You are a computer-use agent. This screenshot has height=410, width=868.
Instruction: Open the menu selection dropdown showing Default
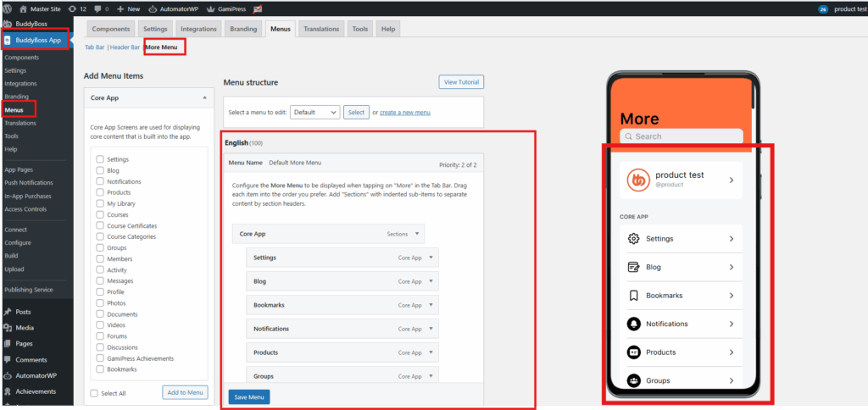pyautogui.click(x=314, y=112)
